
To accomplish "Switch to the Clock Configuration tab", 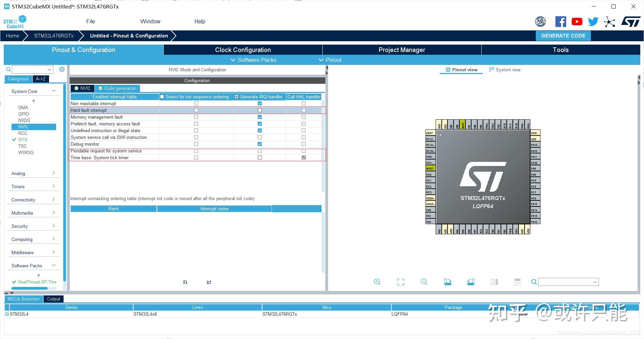I will tap(243, 50).
